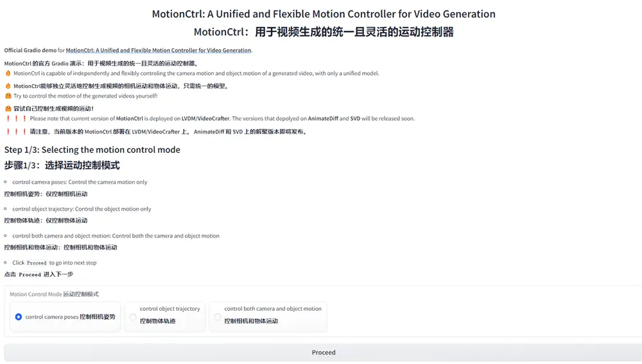
Task: Click the 'Proceed' code text after '点击'
Action: click(30, 275)
